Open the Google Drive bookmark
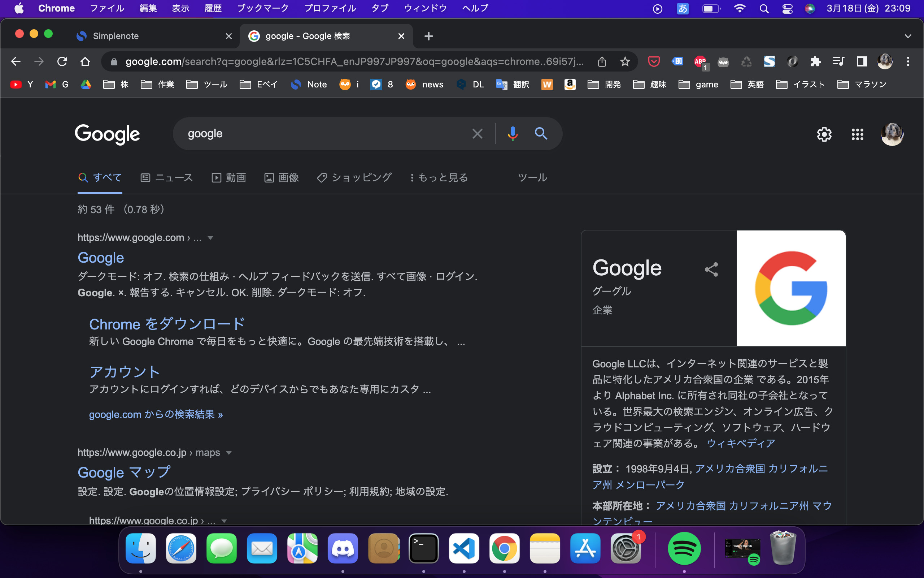924x578 pixels. click(x=86, y=85)
